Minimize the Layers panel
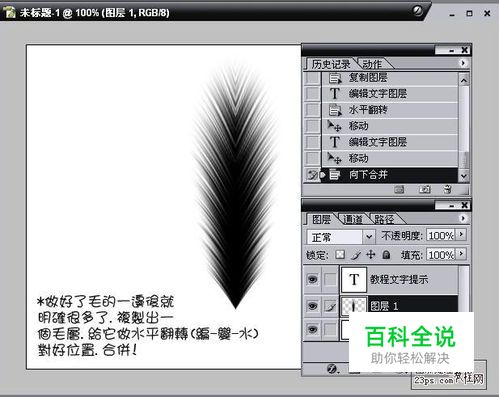Viewport: 499px width, 397px height. pos(451,206)
